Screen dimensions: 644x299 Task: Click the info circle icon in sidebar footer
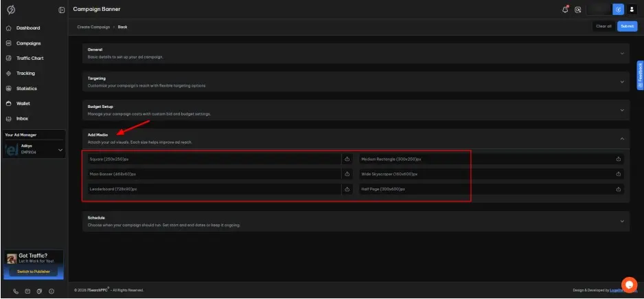pos(51,291)
